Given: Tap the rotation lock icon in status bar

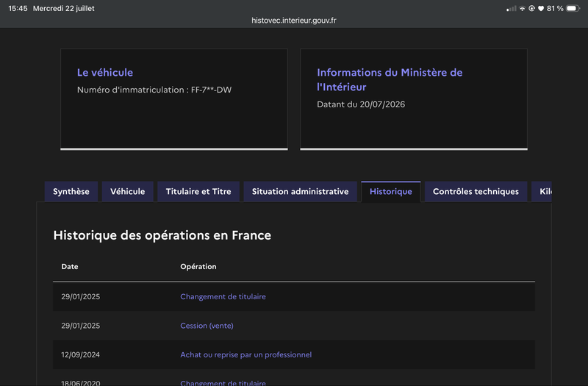Looking at the screenshot, I should click(x=531, y=8).
